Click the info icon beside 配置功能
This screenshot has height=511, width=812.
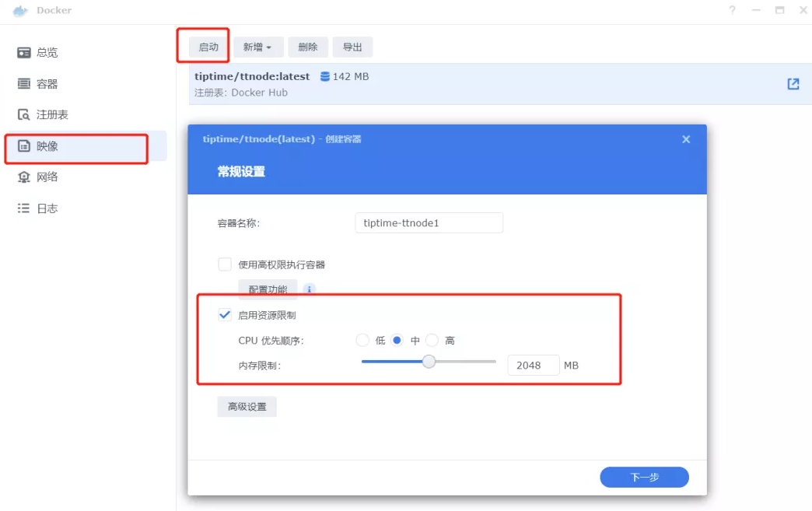309,289
